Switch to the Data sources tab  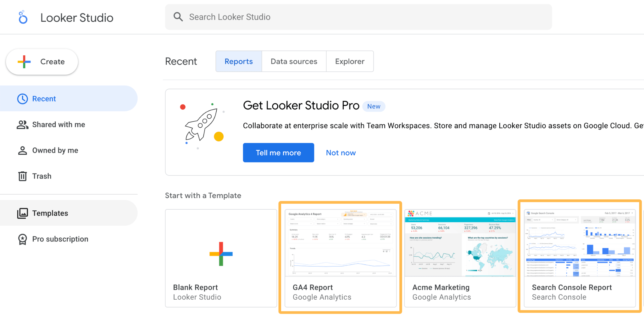[x=294, y=61]
